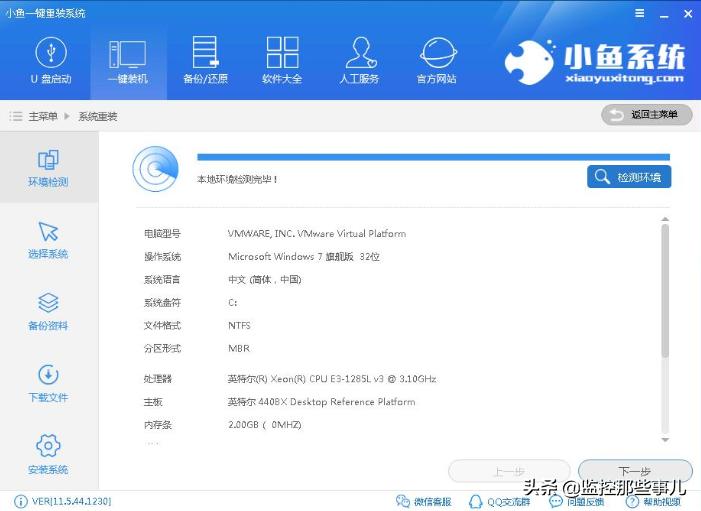This screenshot has height=511, width=701.
Task: Click 分区形式 value 'MBR'
Action: [239, 348]
